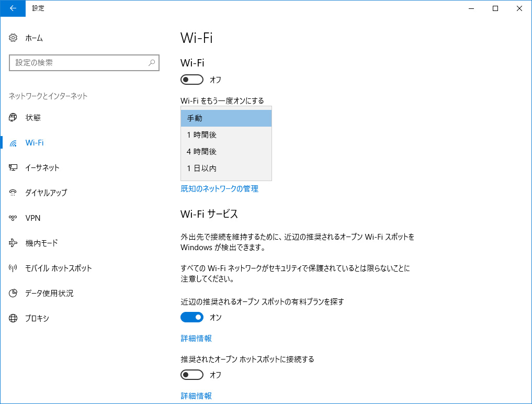Choose 4 時間後 from the dropdown
This screenshot has height=404, width=532.
point(226,152)
